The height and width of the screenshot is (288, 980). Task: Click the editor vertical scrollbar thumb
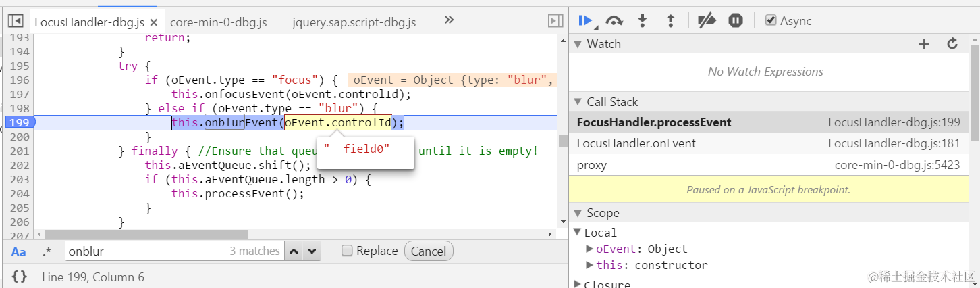pyautogui.click(x=563, y=141)
